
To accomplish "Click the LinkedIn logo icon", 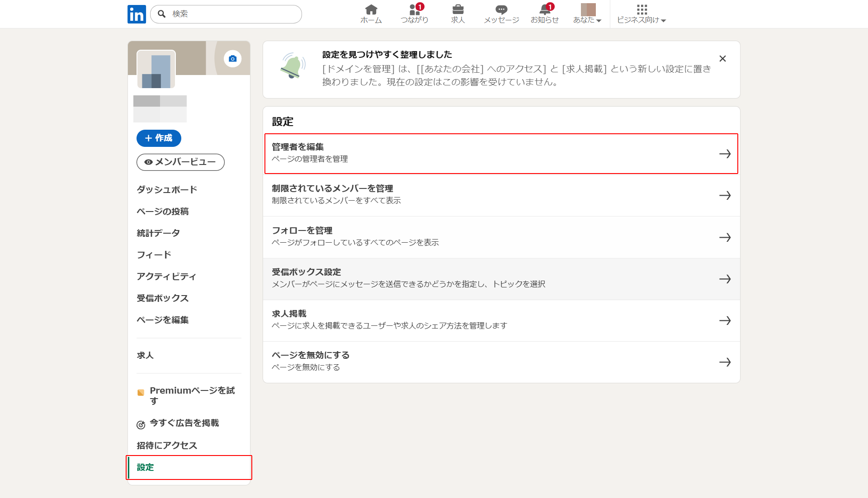I will point(137,14).
